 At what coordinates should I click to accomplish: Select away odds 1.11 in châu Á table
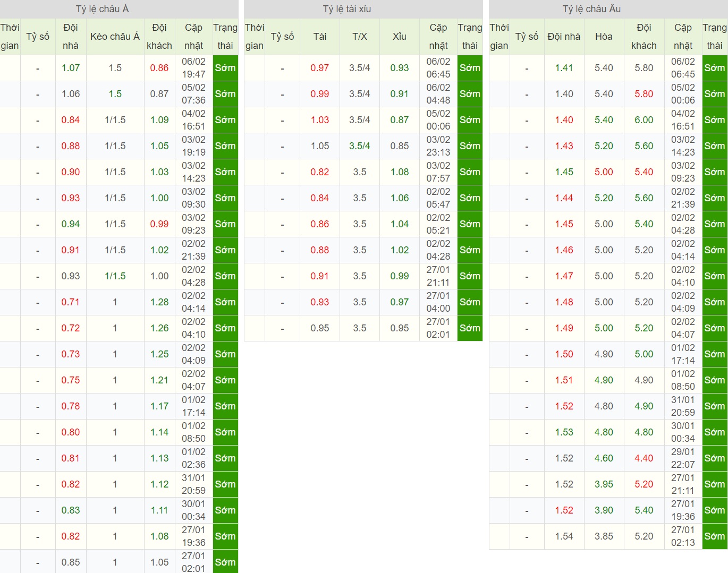tap(159, 510)
